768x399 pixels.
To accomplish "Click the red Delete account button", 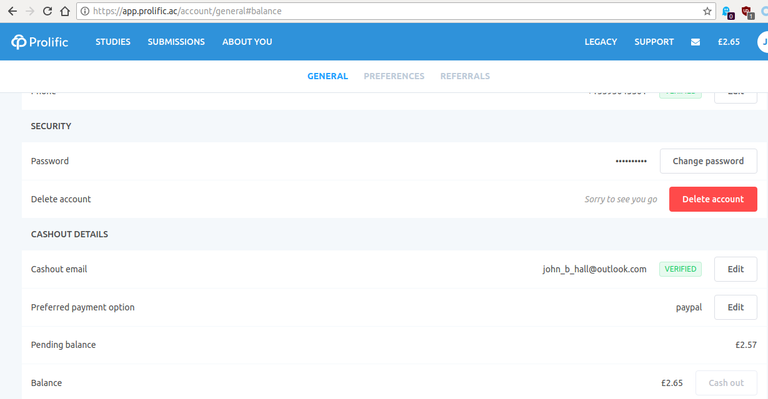I will click(x=713, y=199).
